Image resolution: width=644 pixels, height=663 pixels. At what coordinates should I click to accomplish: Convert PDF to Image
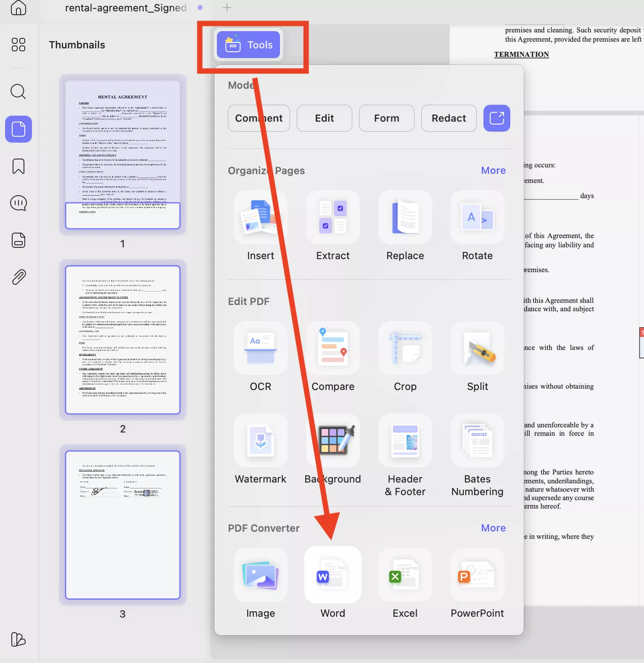261,583
